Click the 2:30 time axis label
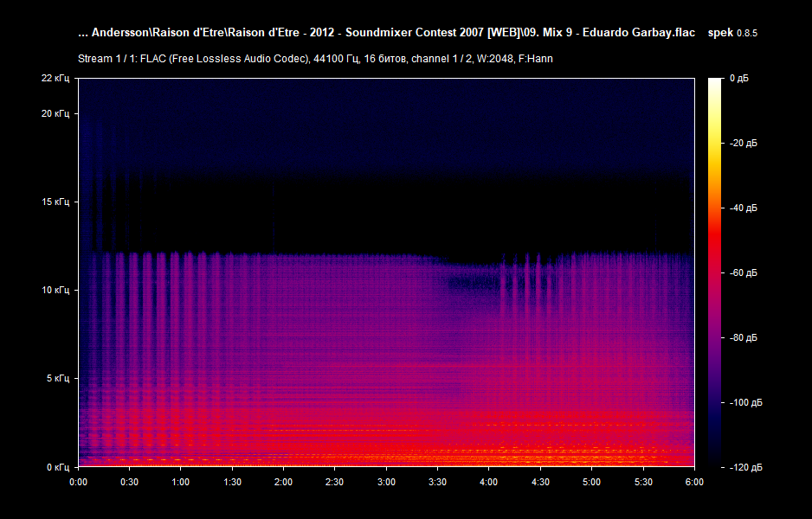Screen dimensions: 812x519 pyautogui.click(x=334, y=483)
